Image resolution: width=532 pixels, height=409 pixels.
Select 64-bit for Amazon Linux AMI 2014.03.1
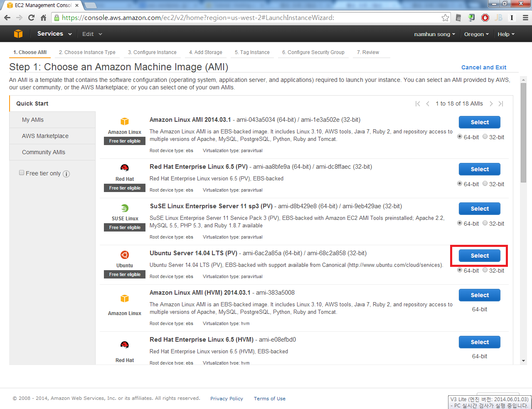[460, 136]
